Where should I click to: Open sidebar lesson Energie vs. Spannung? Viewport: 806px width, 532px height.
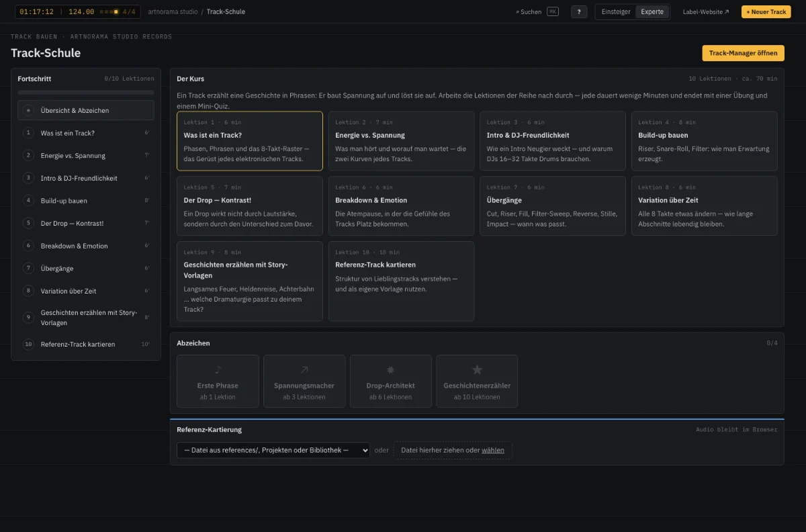[86, 155]
